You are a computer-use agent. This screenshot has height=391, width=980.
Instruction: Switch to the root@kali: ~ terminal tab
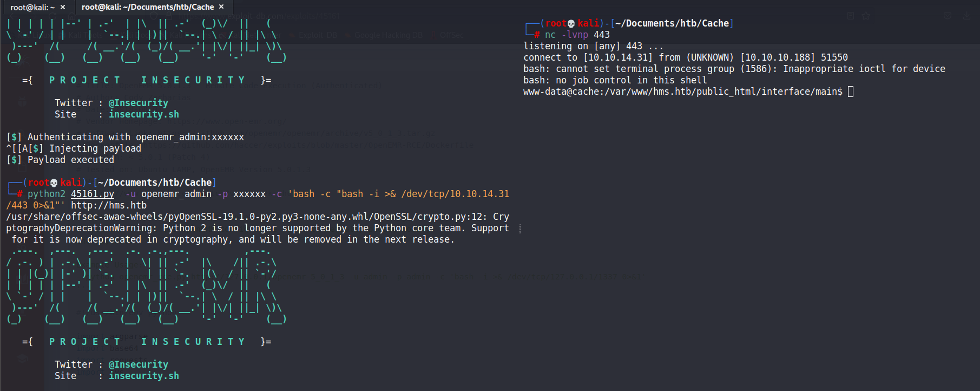pos(32,7)
